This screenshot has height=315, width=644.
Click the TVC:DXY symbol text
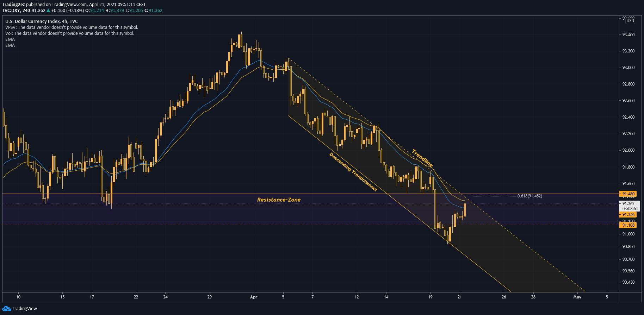(11, 11)
